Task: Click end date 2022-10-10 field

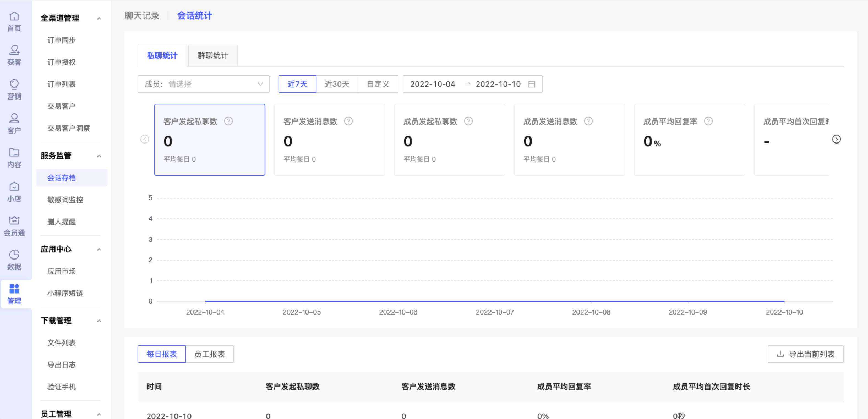Action: tap(498, 84)
